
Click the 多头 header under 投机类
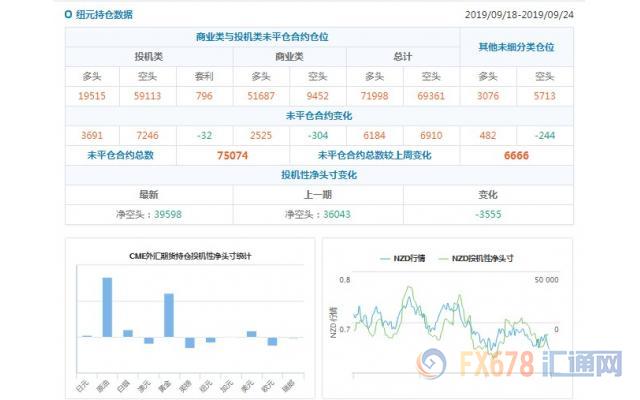click(92, 76)
